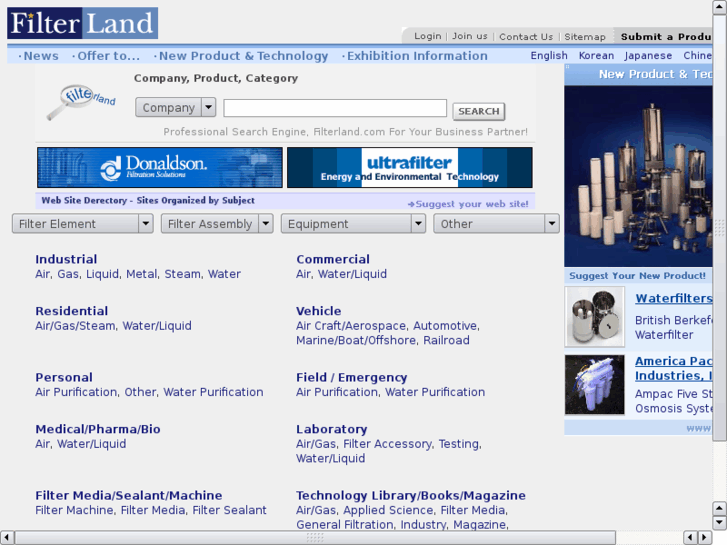The width and height of the screenshot is (727, 545).
Task: Click Filter Sealant subcategory link
Action: coord(230,510)
